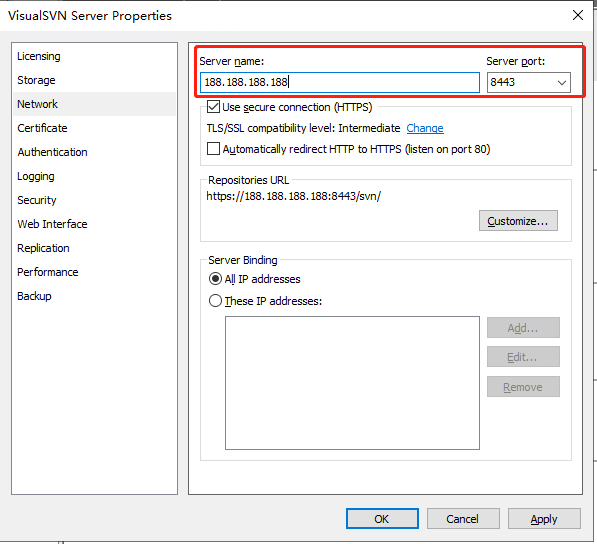597x544 pixels.
Task: Open the Performance settings page
Action: click(x=48, y=272)
